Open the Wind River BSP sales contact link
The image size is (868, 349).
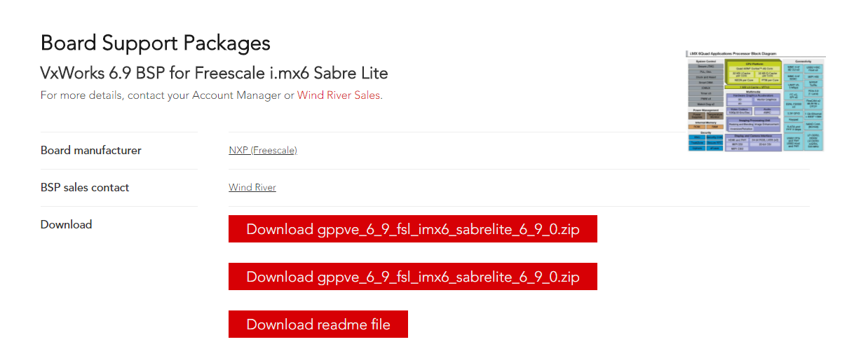pos(252,187)
